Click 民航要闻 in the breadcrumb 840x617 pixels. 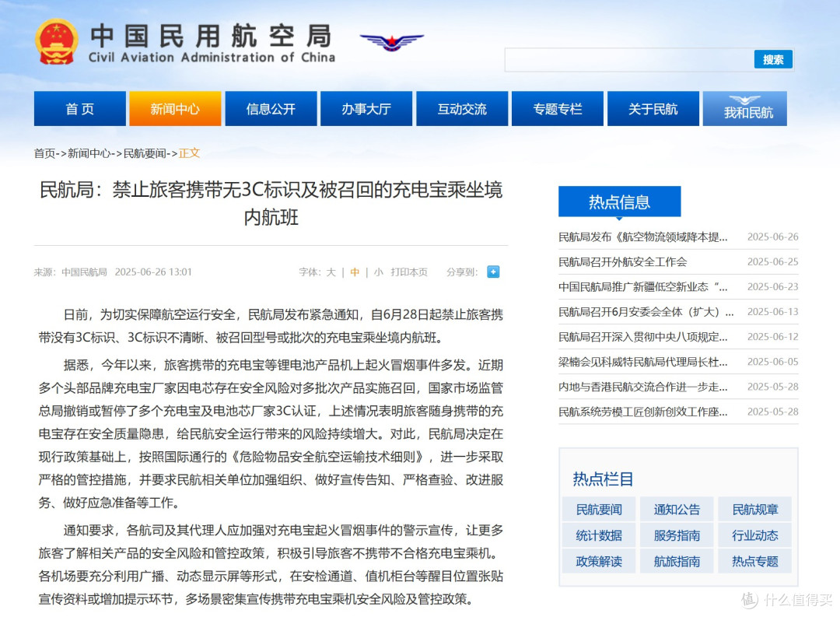(145, 153)
